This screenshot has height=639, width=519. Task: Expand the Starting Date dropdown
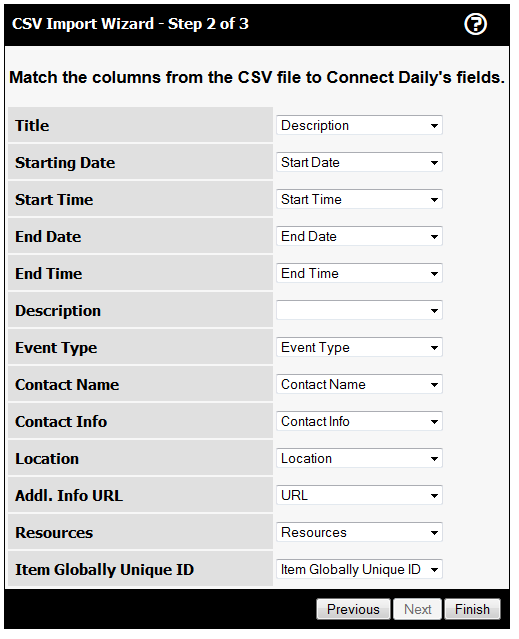tap(359, 162)
